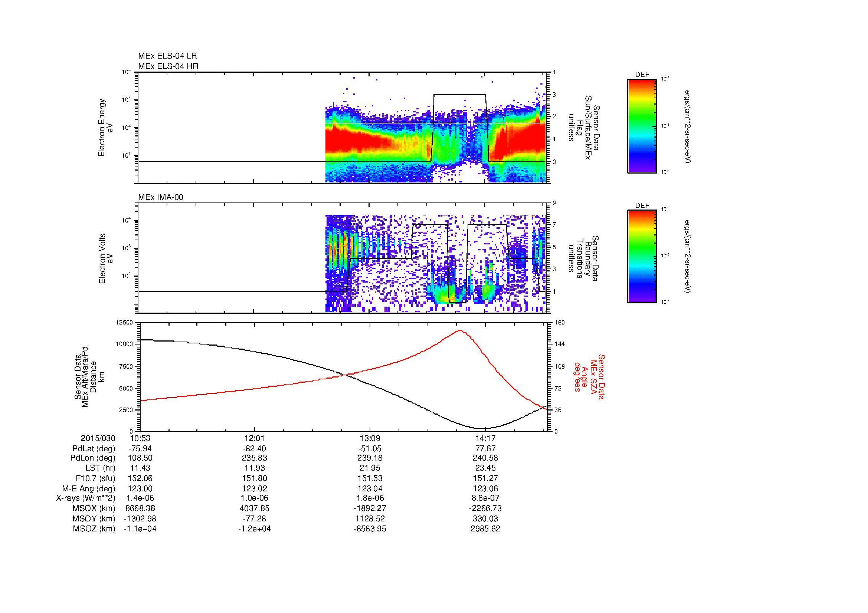Click the 'Electron Volts eV' axis label
Viewport: 868px width, 613px height.
pyautogui.click(x=105, y=259)
